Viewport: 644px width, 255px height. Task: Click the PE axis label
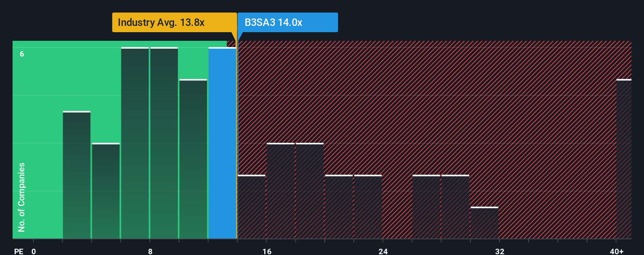[x=19, y=251]
